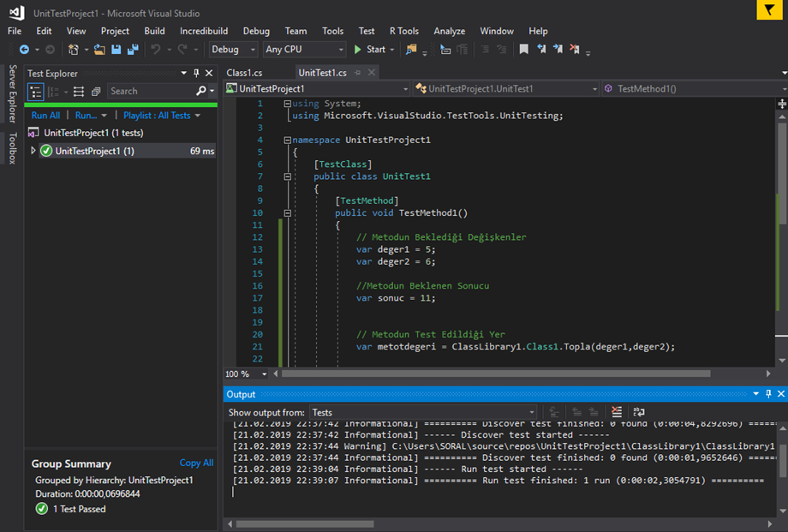Click the Open File folder icon
The image size is (788, 532).
tap(101, 50)
